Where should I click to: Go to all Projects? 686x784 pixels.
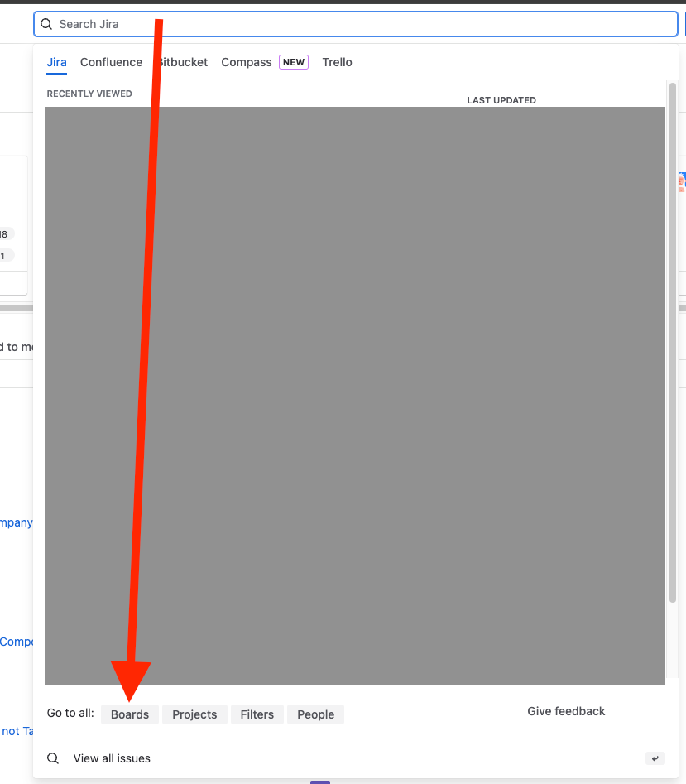(x=194, y=714)
